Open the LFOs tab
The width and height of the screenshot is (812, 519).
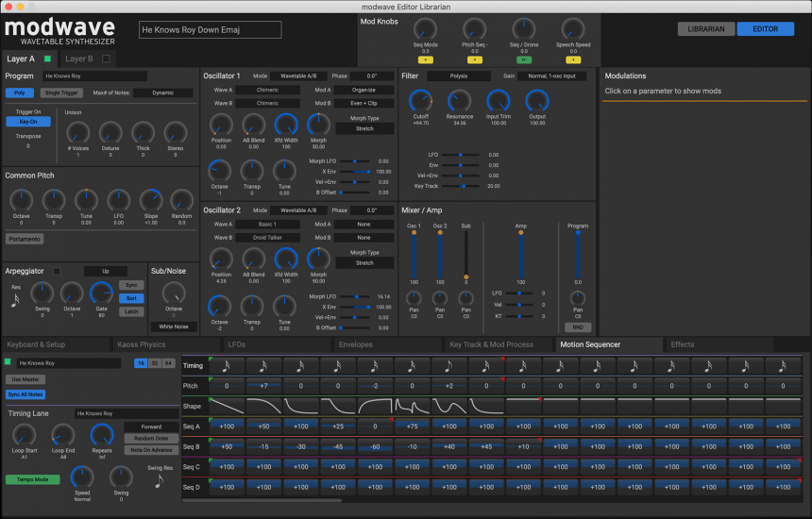(x=277, y=344)
